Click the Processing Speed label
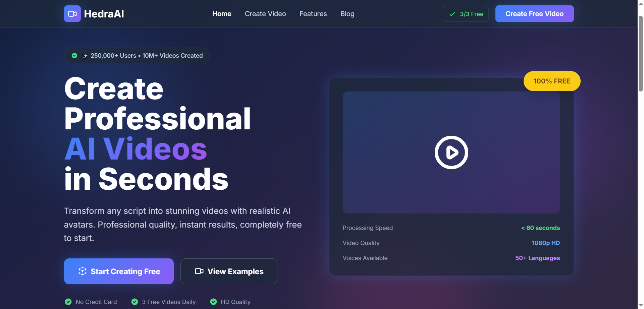 tap(368, 228)
